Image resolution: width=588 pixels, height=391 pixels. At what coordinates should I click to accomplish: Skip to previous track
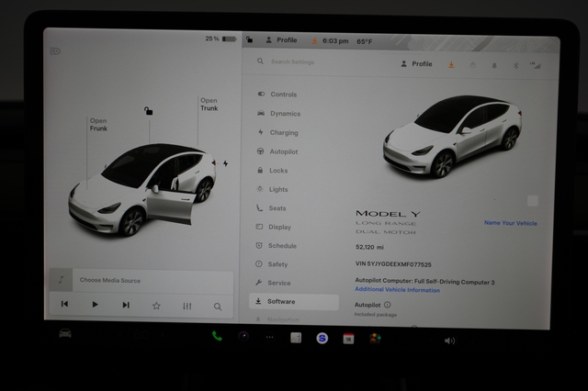point(64,304)
